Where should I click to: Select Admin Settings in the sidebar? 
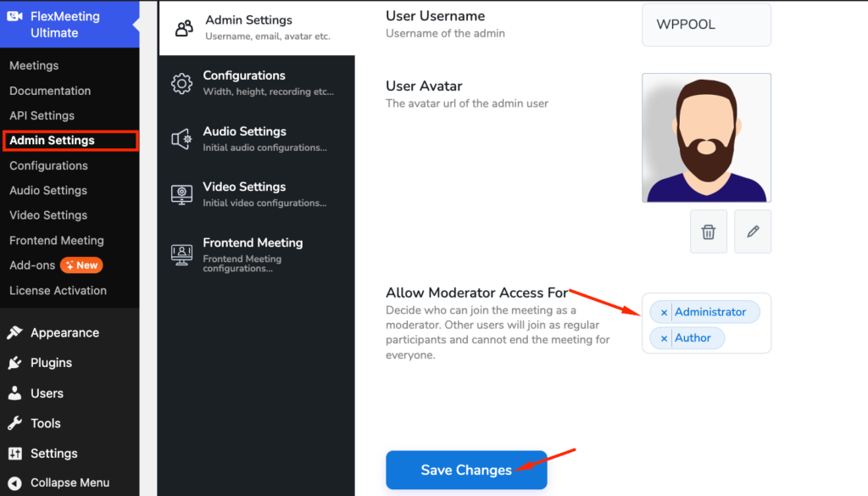70,141
